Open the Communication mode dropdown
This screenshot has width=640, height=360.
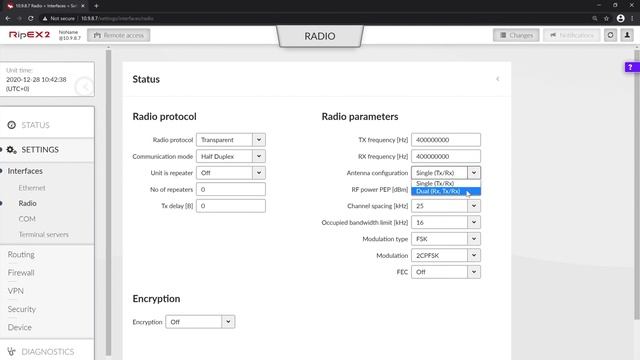pyautogui.click(x=231, y=156)
